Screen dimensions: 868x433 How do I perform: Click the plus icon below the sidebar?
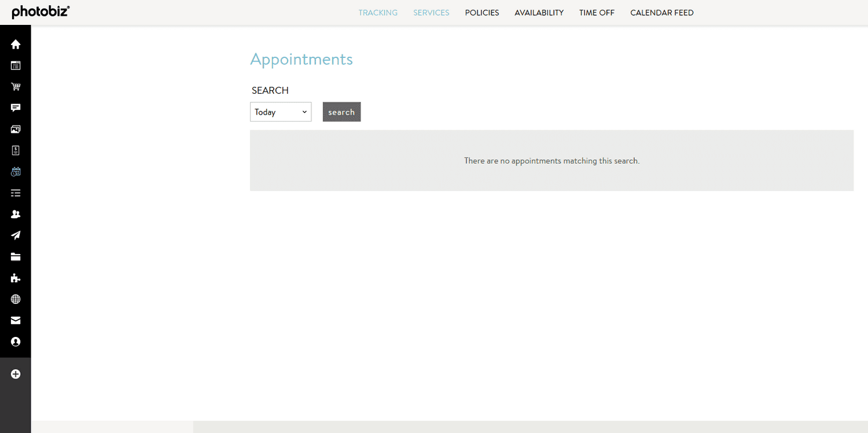click(15, 374)
